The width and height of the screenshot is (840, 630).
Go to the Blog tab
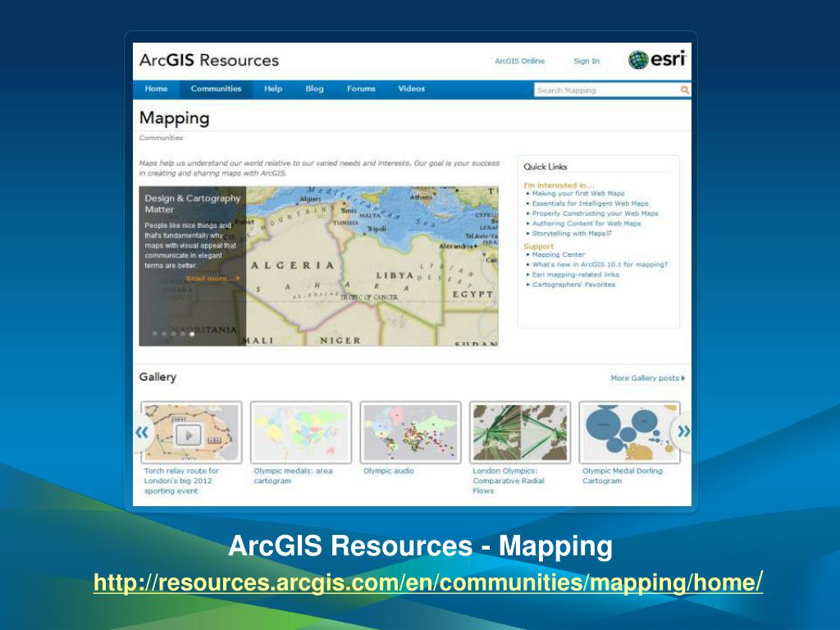(314, 89)
